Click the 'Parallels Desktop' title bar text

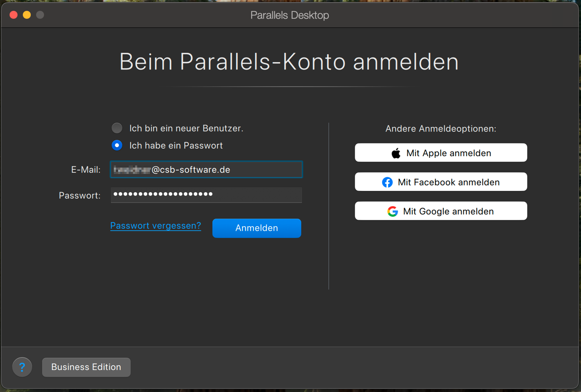click(290, 15)
